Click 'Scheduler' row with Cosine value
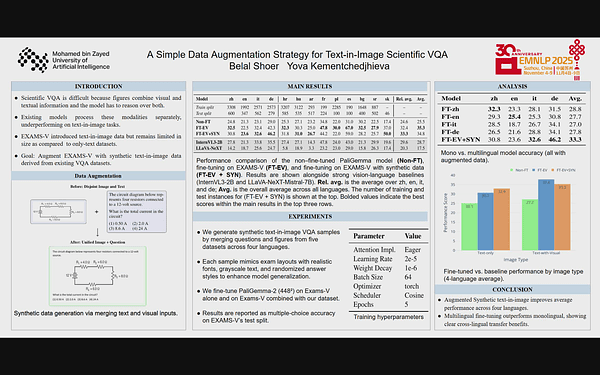The width and height of the screenshot is (600, 375). (388, 295)
